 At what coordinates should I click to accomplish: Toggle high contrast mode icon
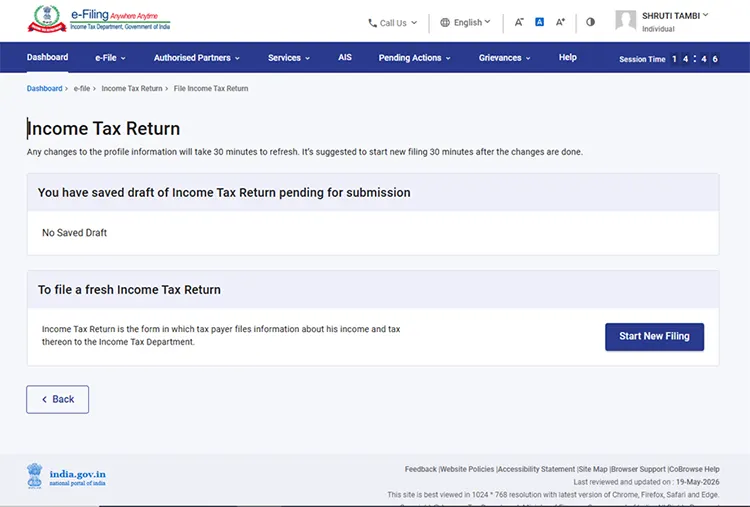click(x=590, y=22)
